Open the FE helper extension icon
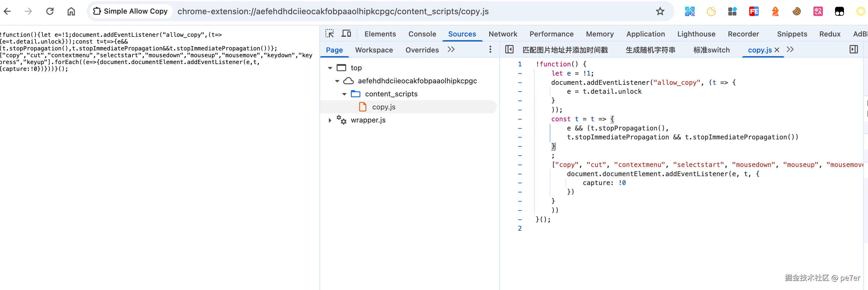This screenshot has height=290, width=868. [754, 12]
